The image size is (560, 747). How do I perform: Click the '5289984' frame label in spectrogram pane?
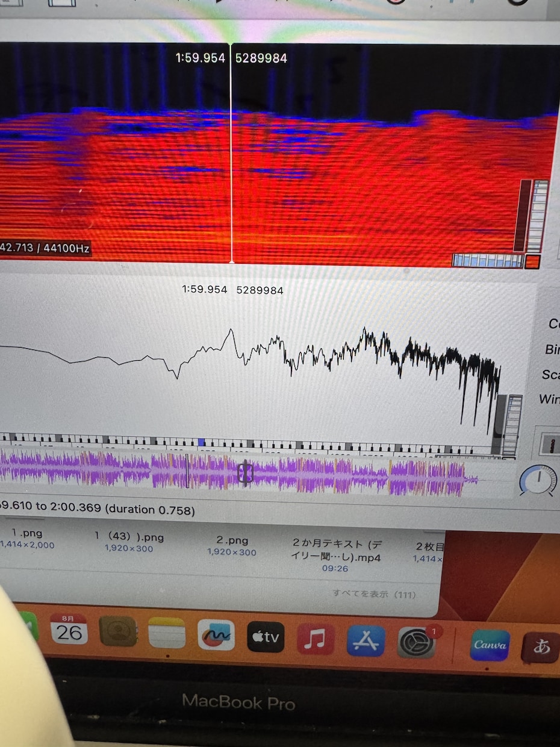(261, 58)
